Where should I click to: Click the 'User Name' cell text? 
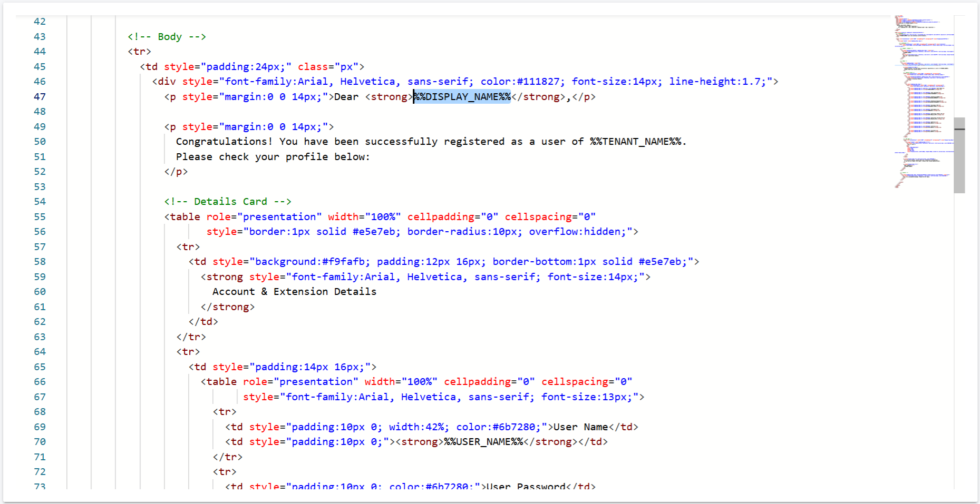[x=580, y=427]
